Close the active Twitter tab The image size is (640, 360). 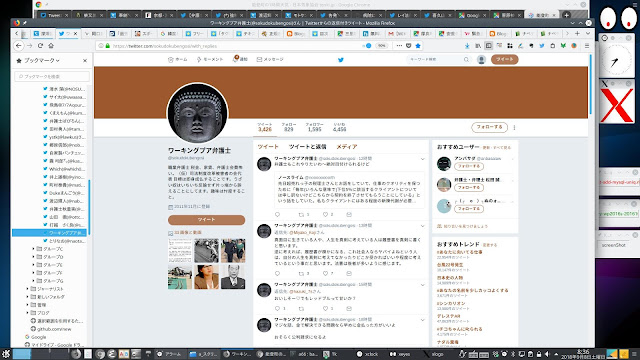(76, 33)
